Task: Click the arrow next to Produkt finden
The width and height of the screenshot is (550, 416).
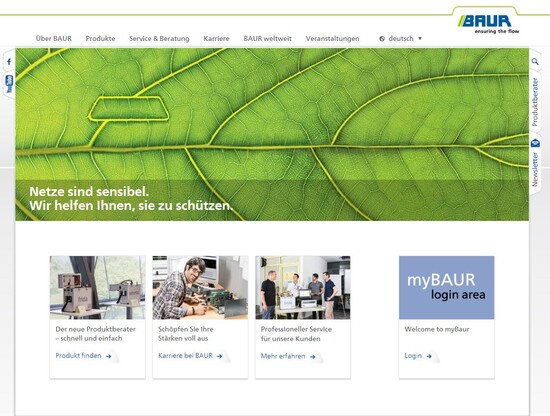Action: coord(108,356)
